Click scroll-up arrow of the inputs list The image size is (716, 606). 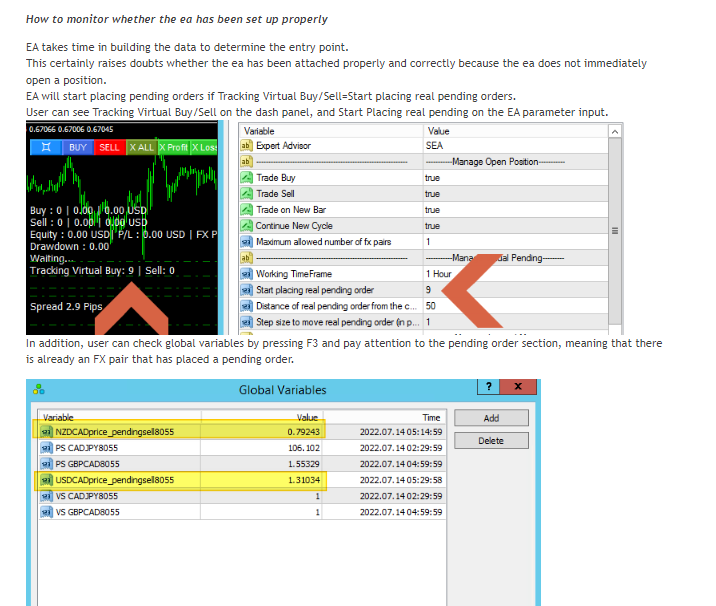point(615,132)
